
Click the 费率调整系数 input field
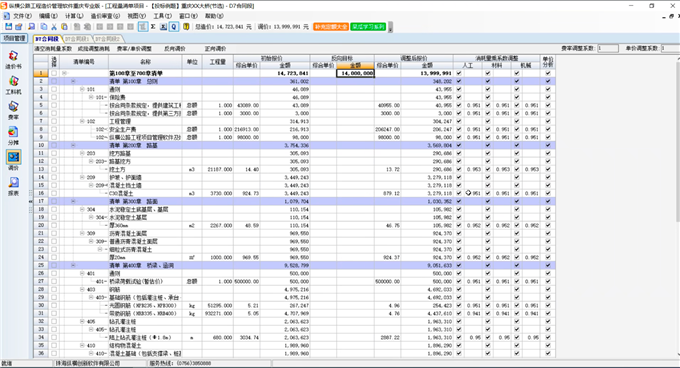coord(608,48)
